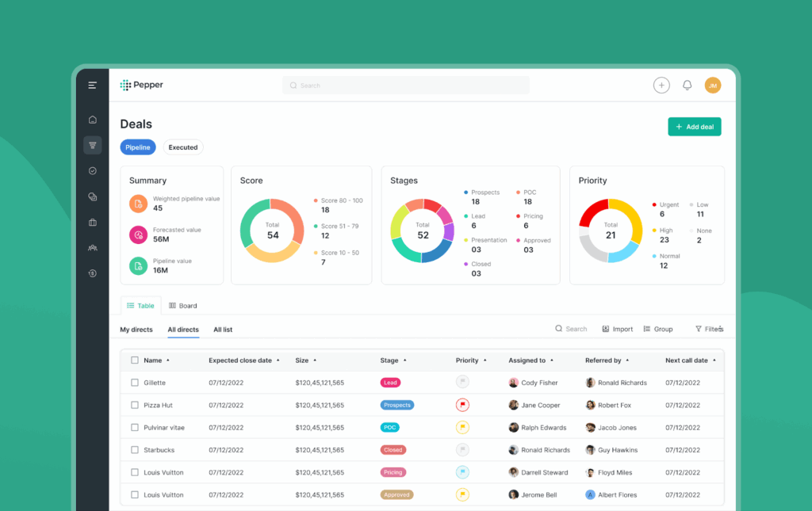Switch to the Executed tab
The width and height of the screenshot is (812, 511).
(x=183, y=147)
